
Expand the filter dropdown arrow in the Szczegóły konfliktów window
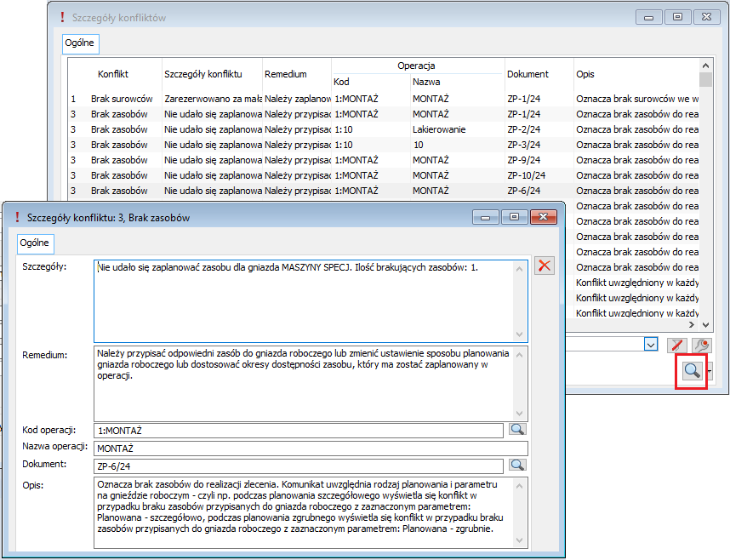pyautogui.click(x=651, y=345)
